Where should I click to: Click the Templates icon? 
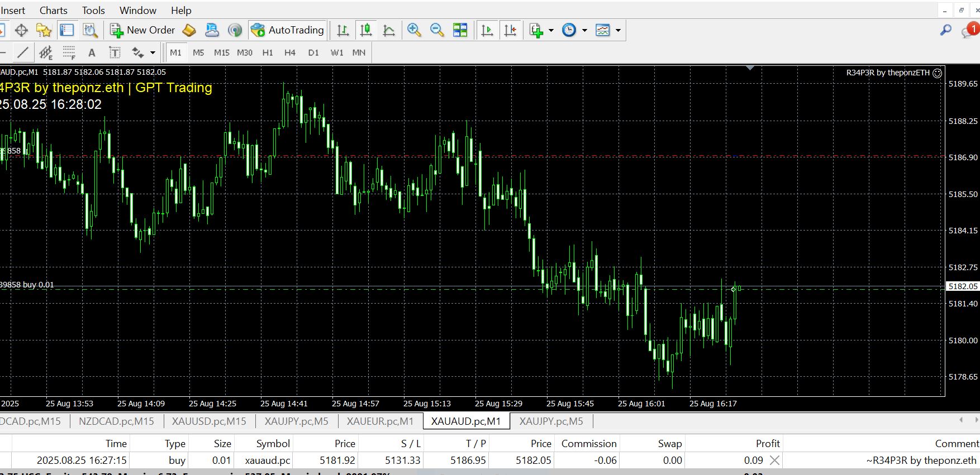click(x=603, y=30)
